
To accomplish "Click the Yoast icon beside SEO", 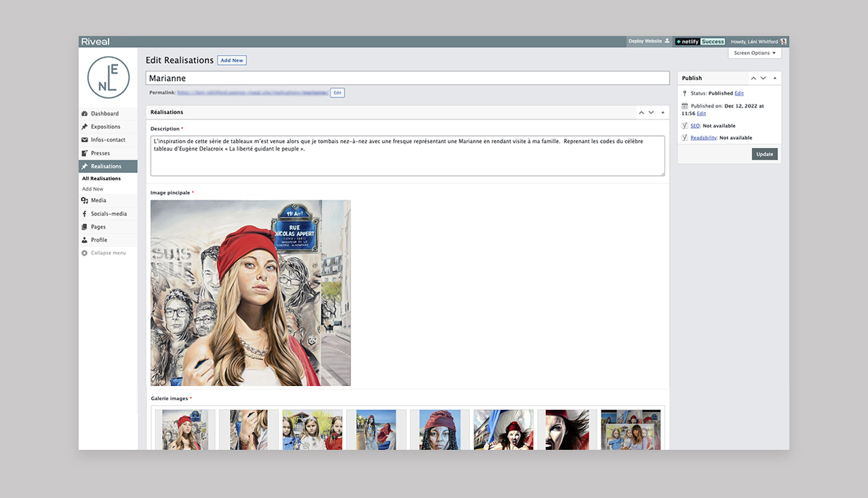I will 685,126.
